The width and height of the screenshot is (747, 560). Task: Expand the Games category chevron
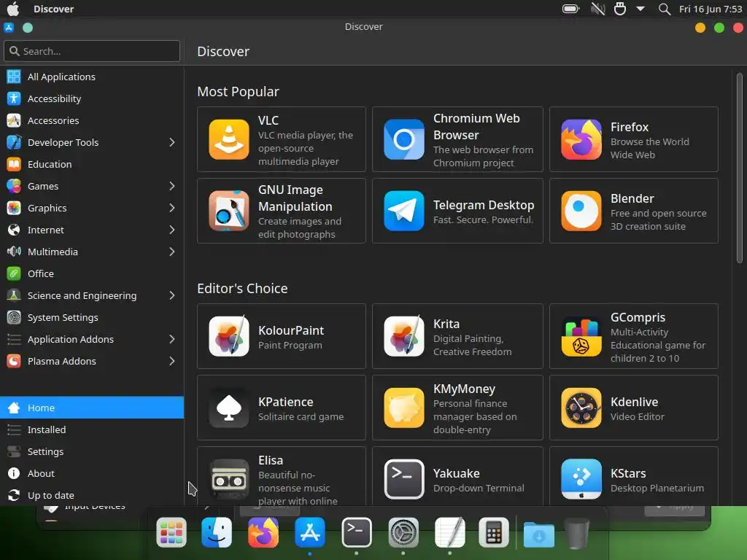click(x=172, y=186)
